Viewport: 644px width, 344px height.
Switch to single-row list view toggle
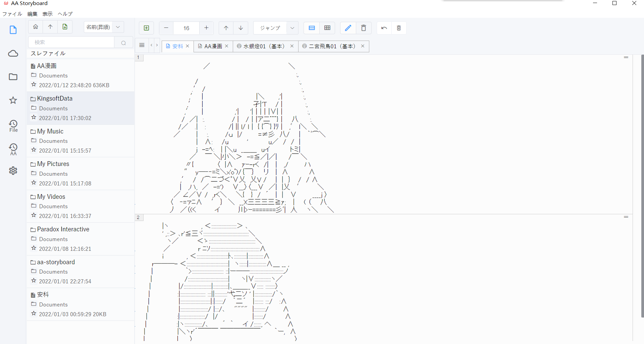coord(312,28)
